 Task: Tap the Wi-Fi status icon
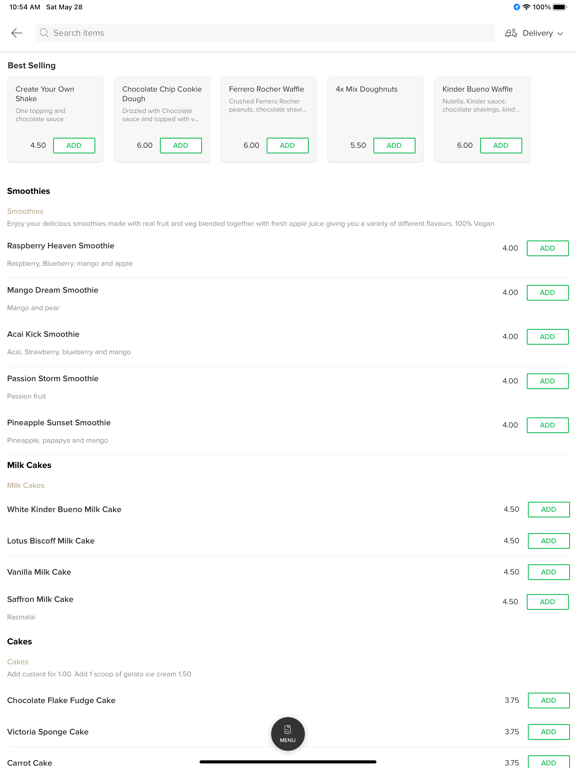(527, 7)
